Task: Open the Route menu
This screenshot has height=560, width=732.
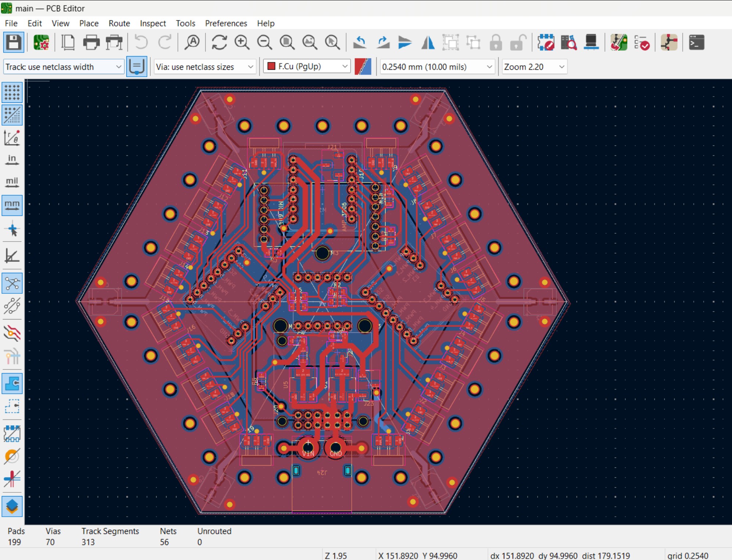Action: [x=119, y=23]
